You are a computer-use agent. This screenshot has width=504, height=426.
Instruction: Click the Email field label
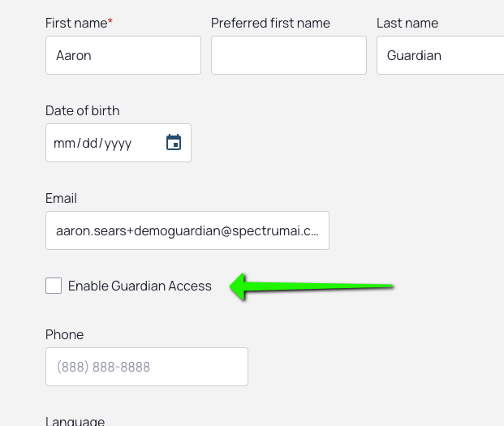click(x=61, y=198)
